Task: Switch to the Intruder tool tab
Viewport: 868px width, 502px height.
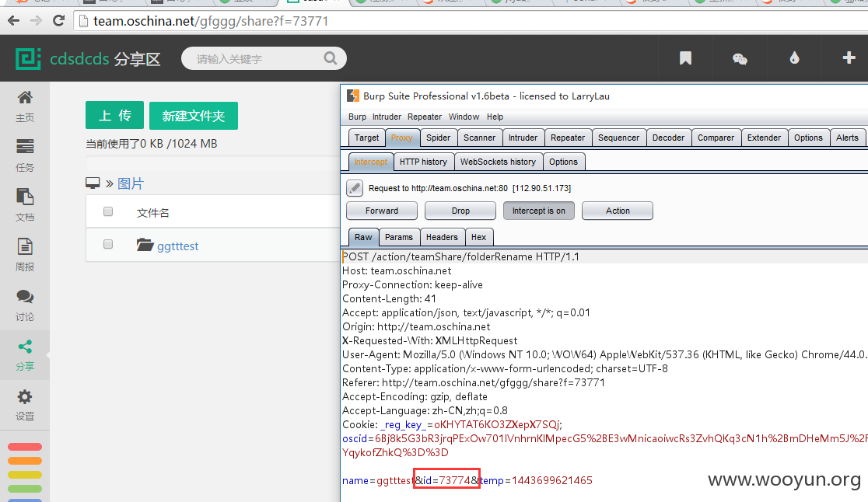Action: 523,138
